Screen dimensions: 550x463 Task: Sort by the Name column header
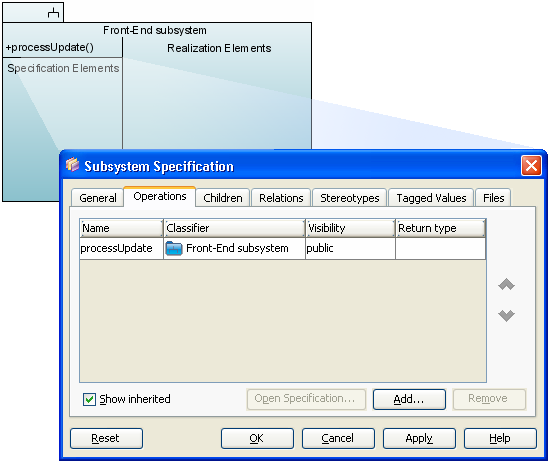click(x=121, y=228)
